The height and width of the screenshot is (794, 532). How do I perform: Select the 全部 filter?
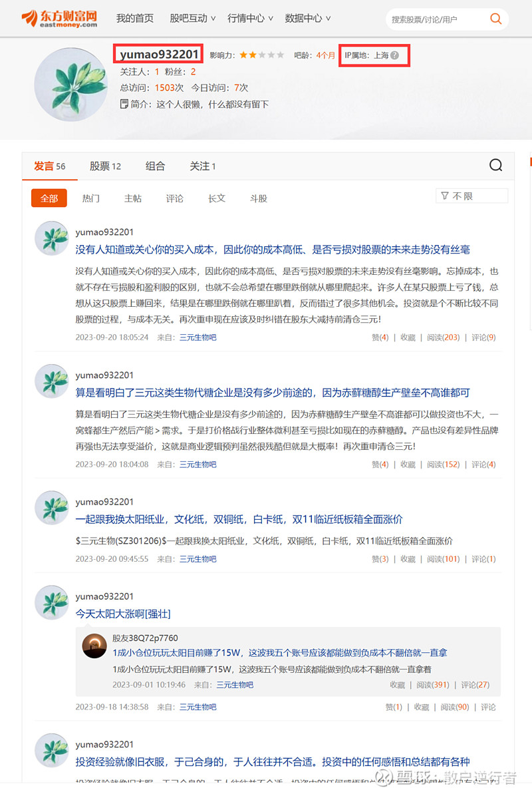(49, 198)
